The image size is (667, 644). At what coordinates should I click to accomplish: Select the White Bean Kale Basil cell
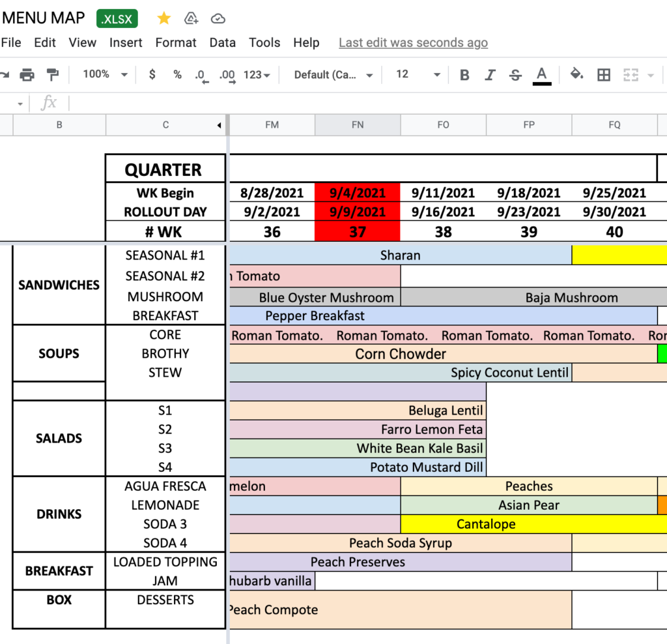pos(358,448)
